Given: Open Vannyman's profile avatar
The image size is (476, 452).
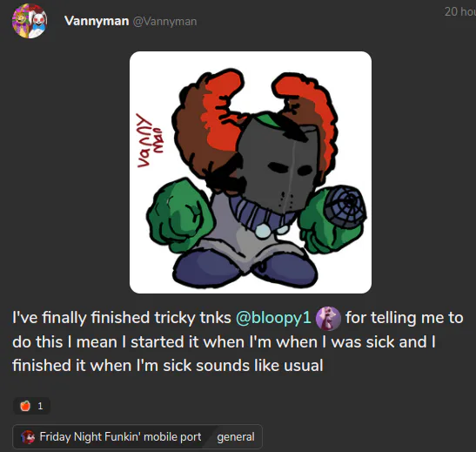Looking at the screenshot, I should [x=30, y=21].
